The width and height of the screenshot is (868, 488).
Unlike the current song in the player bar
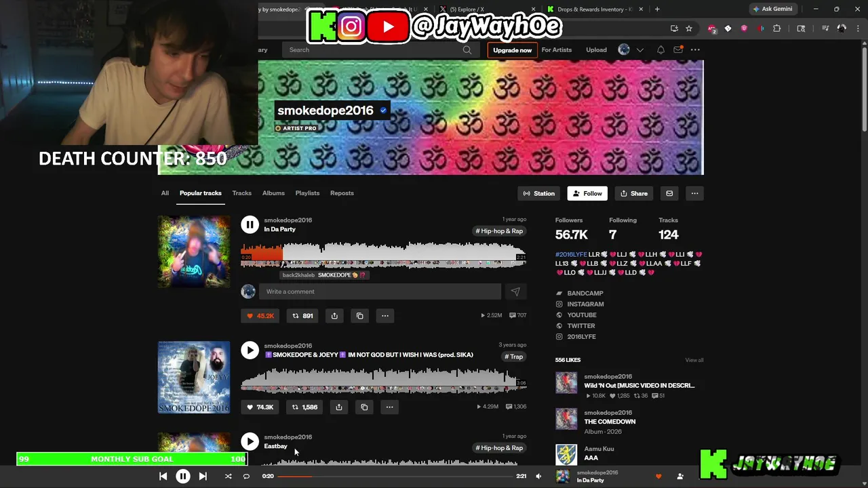coord(658,476)
